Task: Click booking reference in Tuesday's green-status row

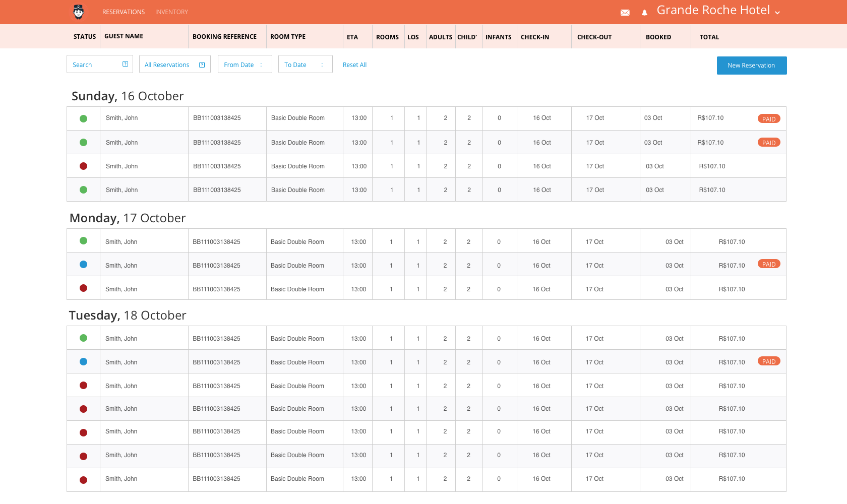Action: point(216,339)
